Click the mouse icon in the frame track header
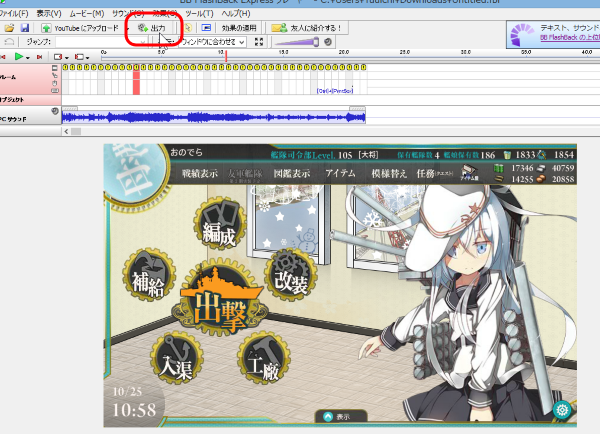 point(55,83)
